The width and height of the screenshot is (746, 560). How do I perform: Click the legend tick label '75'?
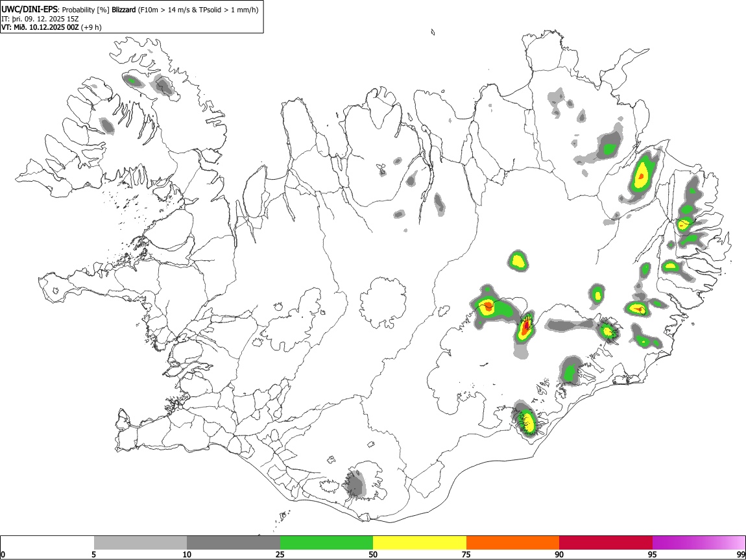pos(466,554)
